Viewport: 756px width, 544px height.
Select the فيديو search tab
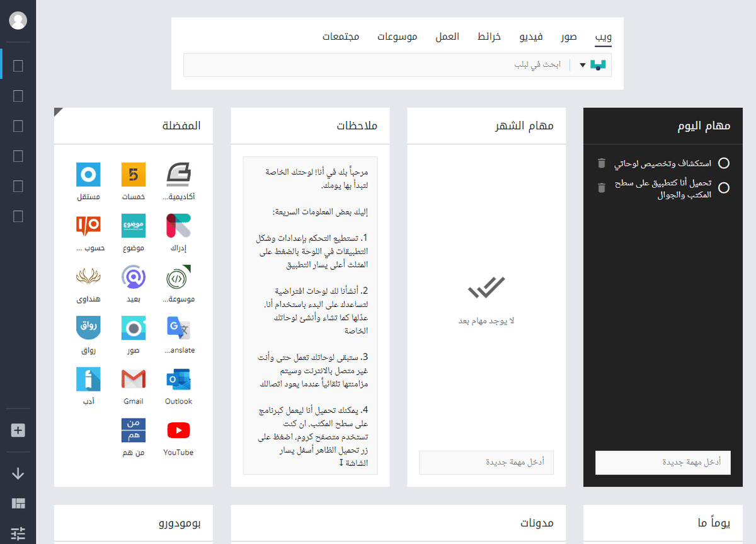click(531, 37)
